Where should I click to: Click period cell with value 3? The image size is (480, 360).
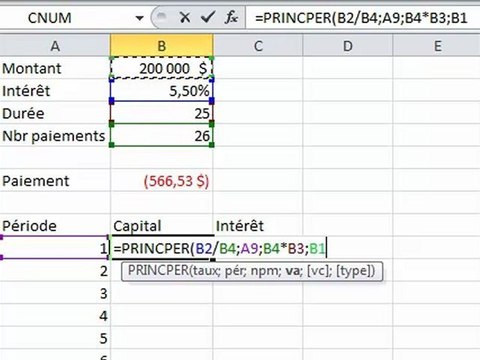[55, 293]
